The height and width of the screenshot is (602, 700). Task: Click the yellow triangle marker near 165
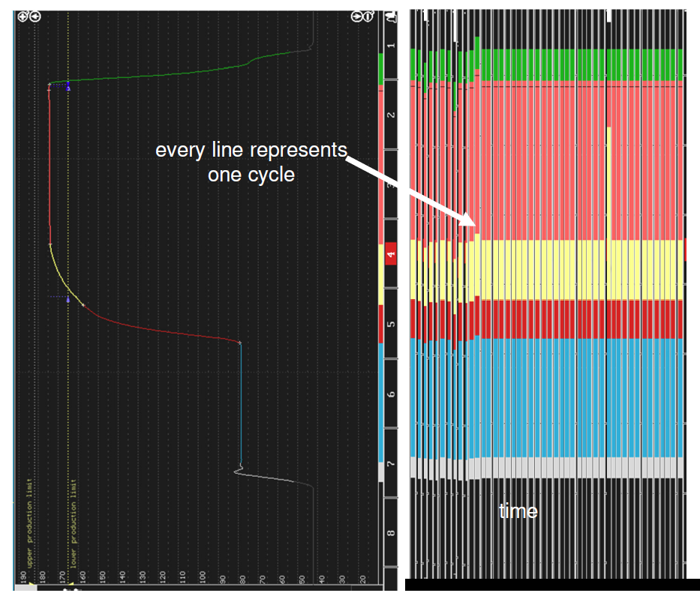(x=71, y=583)
